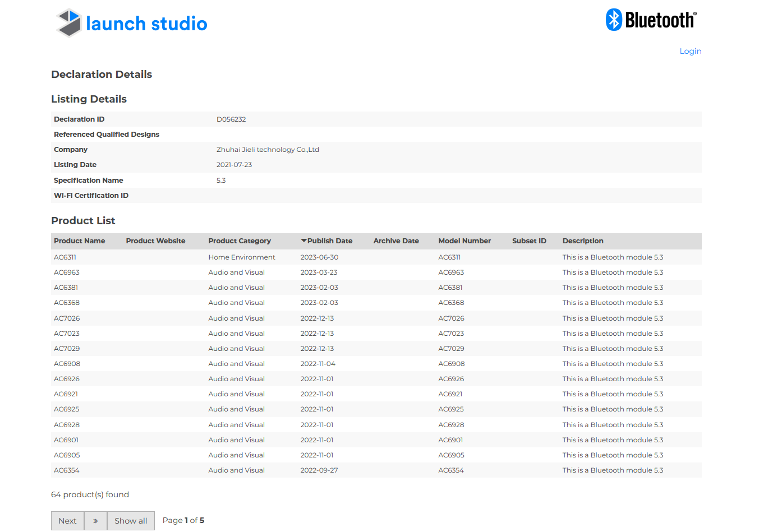Click Description column header
This screenshot has width=759, height=532.
583,241
